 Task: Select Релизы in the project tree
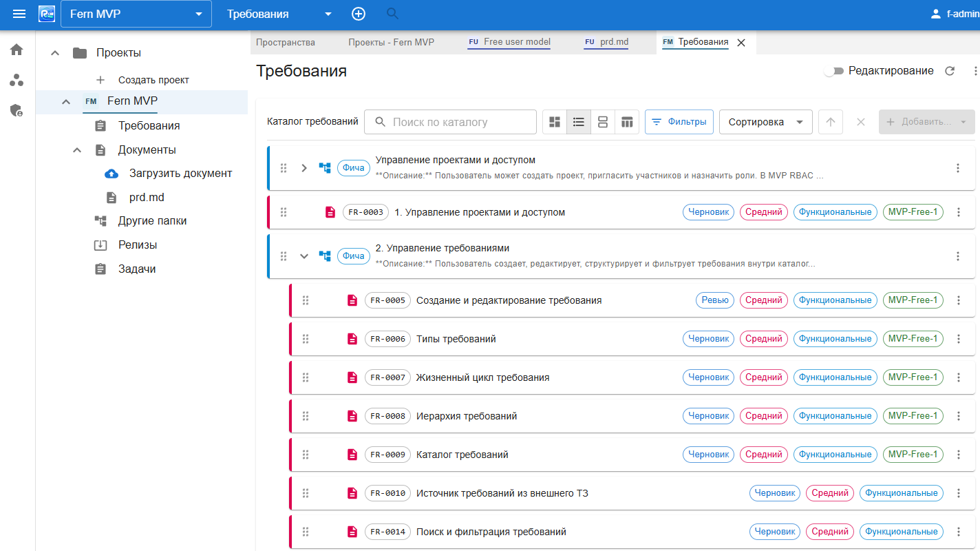tap(138, 245)
